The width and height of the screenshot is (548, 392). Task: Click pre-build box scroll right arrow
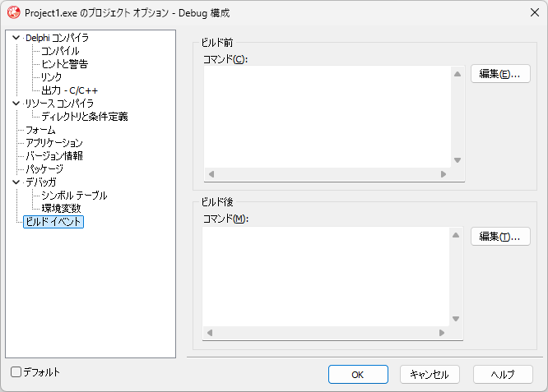[x=444, y=174]
